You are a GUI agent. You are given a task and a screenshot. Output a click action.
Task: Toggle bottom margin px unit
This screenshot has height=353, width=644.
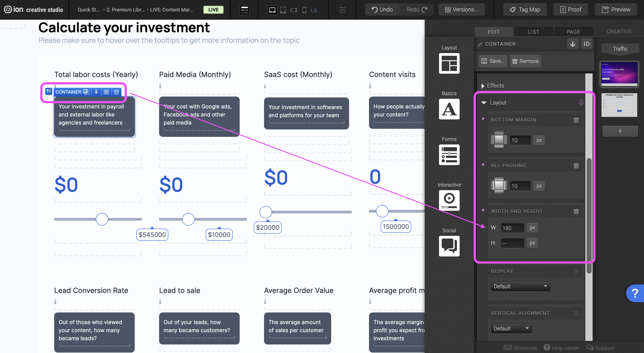click(x=539, y=140)
